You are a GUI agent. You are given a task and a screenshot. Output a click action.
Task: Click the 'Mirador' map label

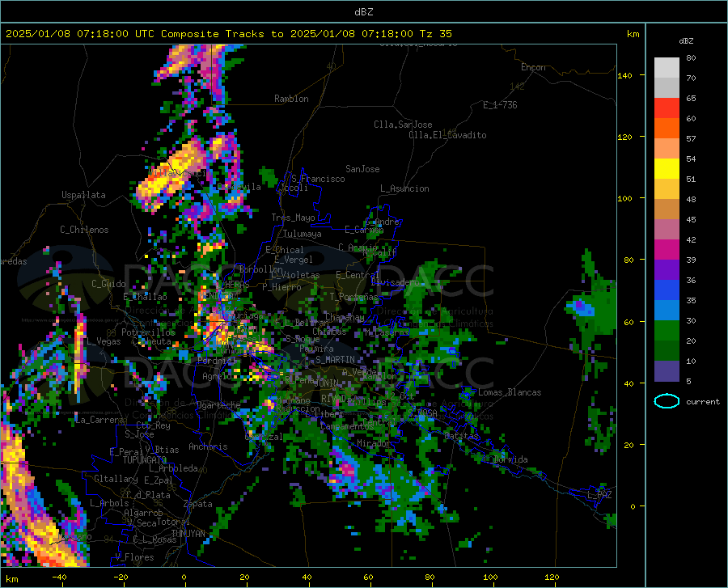[374, 444]
